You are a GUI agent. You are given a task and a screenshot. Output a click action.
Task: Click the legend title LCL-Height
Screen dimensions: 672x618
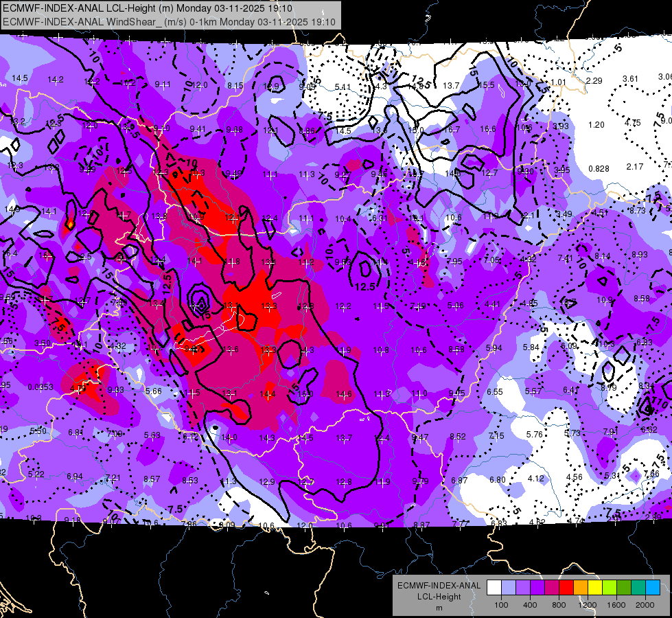tap(439, 597)
